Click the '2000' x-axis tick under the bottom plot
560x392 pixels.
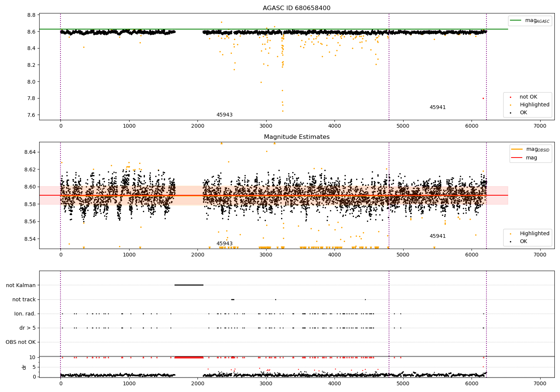[197, 383]
